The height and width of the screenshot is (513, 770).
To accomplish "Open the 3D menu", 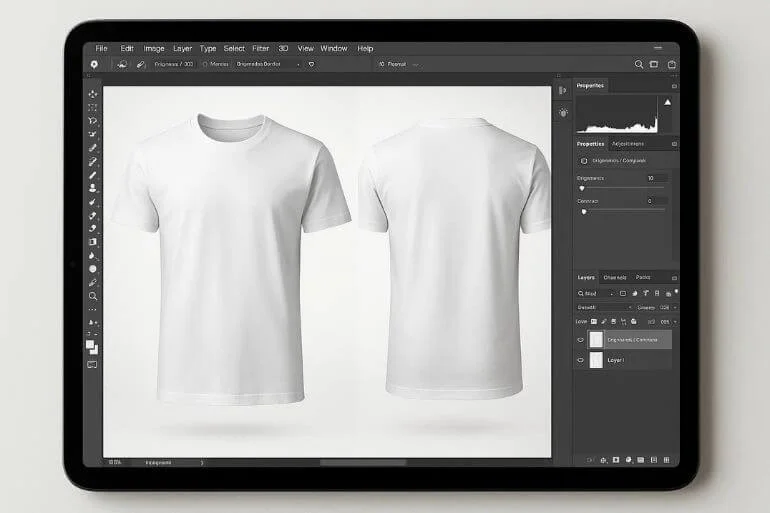I will (x=283, y=48).
